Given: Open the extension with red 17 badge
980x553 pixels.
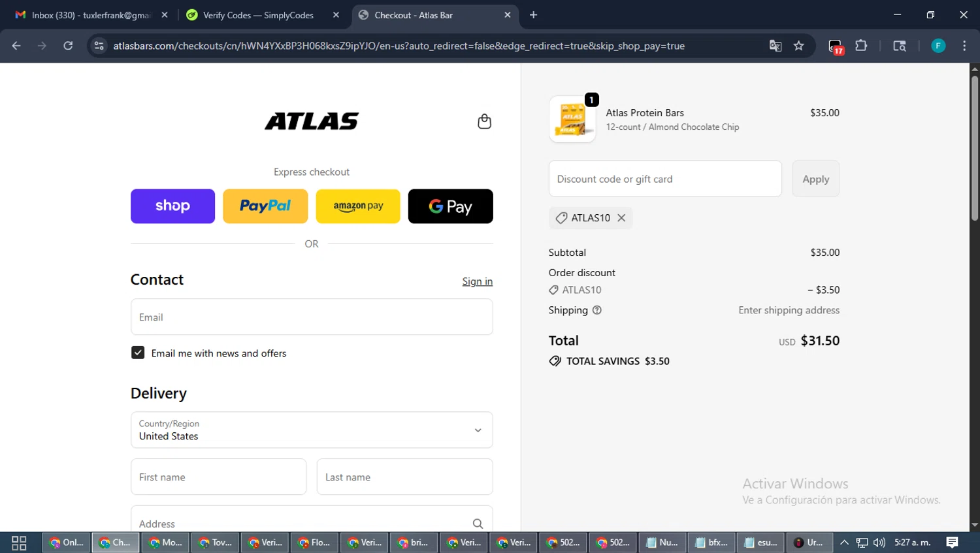Looking at the screenshot, I should click(x=836, y=46).
